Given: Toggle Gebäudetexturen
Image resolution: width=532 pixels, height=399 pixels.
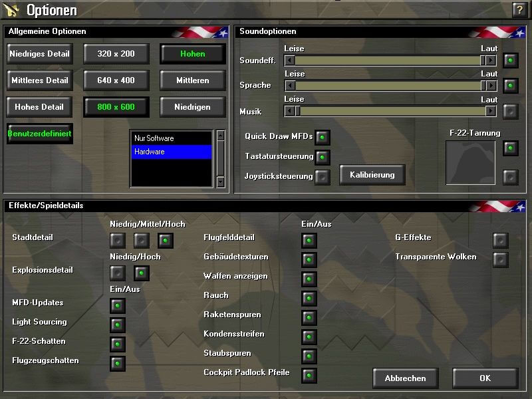Looking at the screenshot, I should [309, 260].
